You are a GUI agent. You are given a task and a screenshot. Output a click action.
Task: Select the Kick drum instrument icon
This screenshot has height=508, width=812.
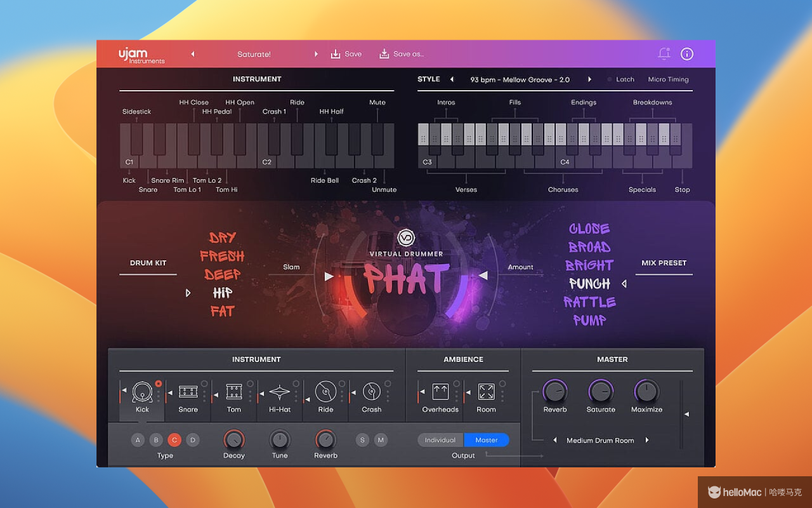coord(142,392)
